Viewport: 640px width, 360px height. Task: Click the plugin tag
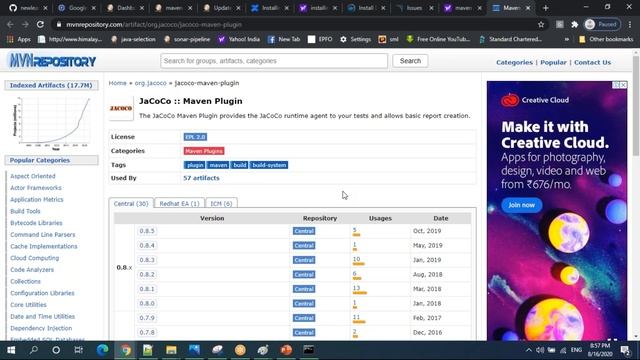tap(195, 165)
